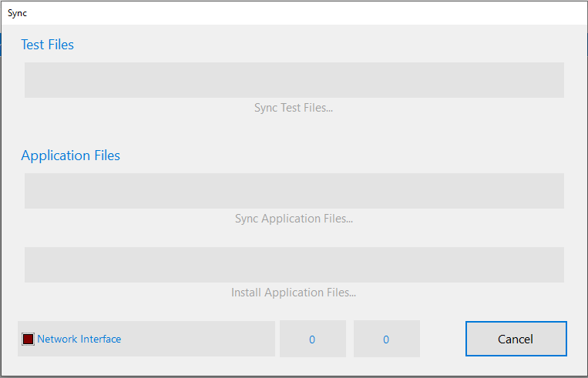Click the Sync window title text

tap(17, 13)
